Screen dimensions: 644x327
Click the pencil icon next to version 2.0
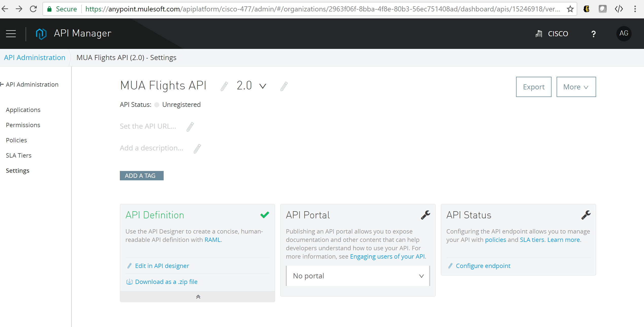(x=284, y=86)
